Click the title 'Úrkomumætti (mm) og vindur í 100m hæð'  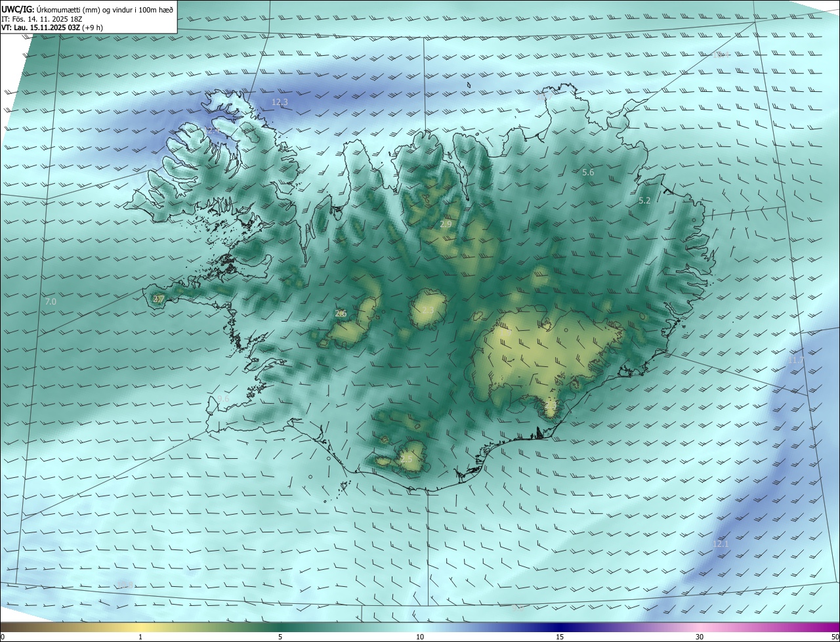point(105,9)
